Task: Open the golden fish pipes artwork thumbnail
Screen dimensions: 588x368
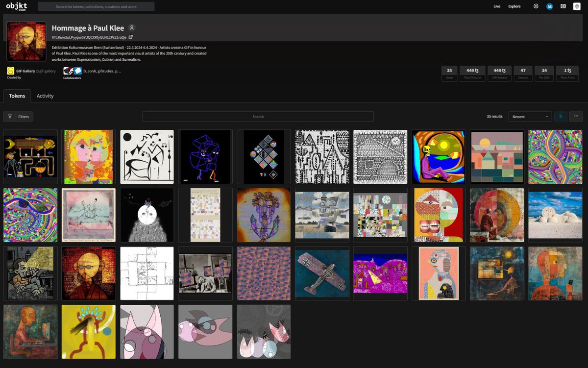Action: [30, 157]
